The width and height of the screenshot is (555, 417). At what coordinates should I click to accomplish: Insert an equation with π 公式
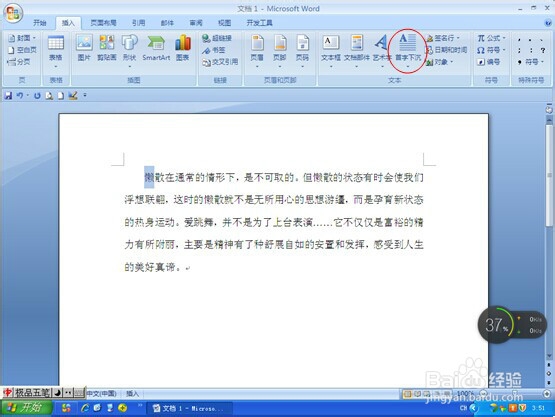pos(491,38)
